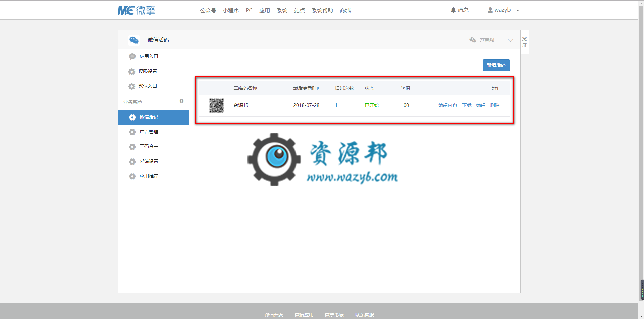Click the speech bubble icon next to 应用入口
Image resolution: width=644 pixels, height=319 pixels.
point(132,56)
